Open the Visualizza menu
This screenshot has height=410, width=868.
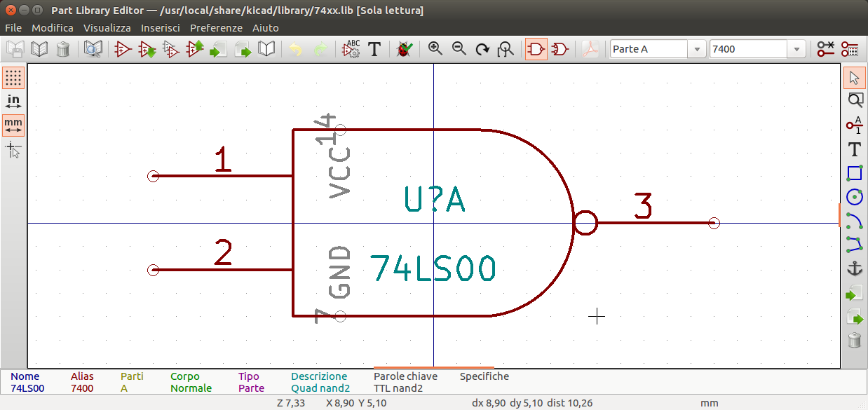(107, 28)
